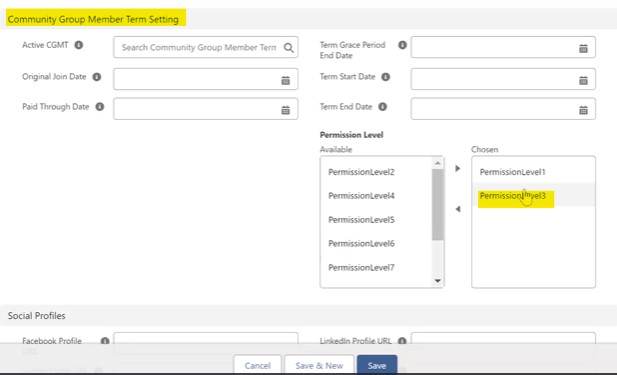Click the Facebook Profile URL input field
617x375 pixels.
coord(206,338)
